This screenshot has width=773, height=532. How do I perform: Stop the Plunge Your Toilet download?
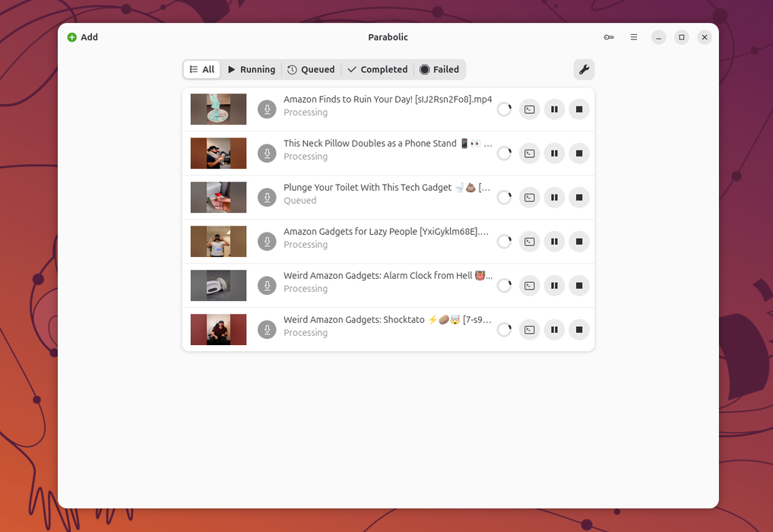click(579, 197)
